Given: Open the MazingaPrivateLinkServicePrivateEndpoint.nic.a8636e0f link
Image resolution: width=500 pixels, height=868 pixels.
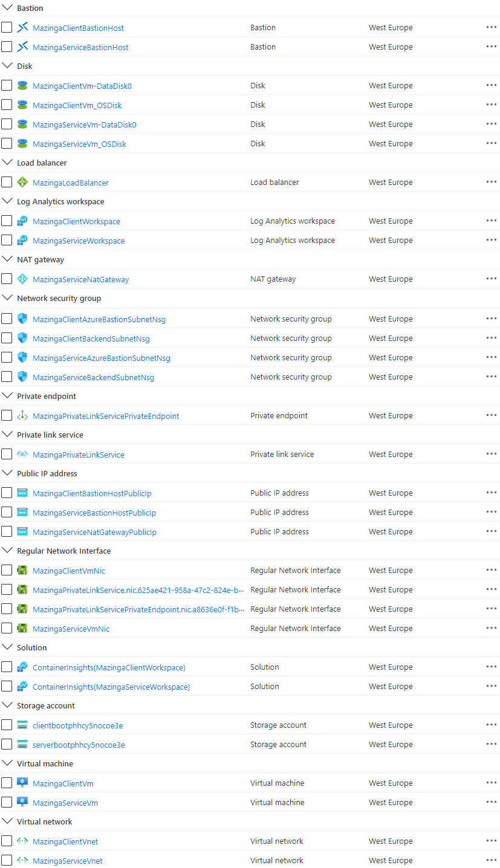Looking at the screenshot, I should [138, 609].
